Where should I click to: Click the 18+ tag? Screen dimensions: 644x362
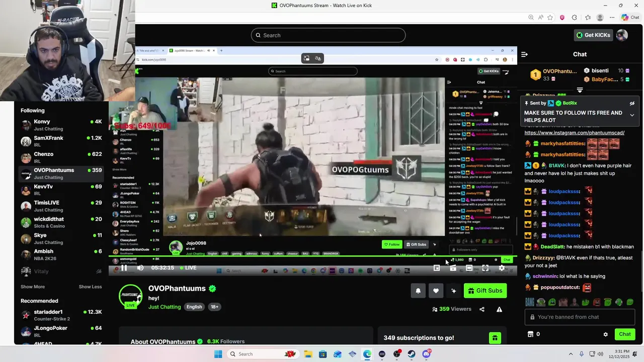(x=214, y=307)
